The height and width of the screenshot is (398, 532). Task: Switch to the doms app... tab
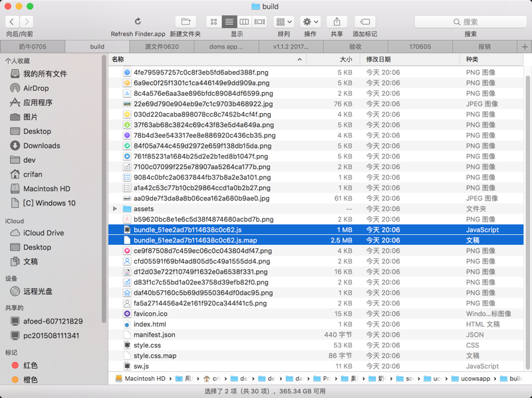point(226,47)
